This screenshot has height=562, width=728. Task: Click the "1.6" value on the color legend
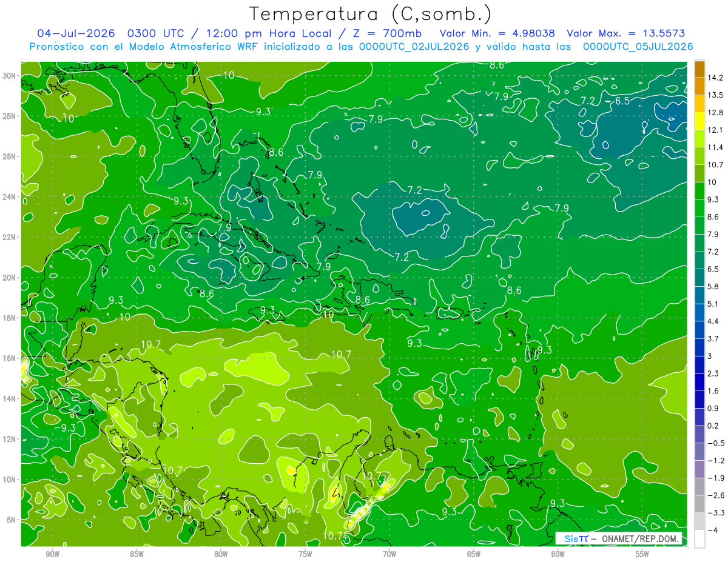[713, 391]
